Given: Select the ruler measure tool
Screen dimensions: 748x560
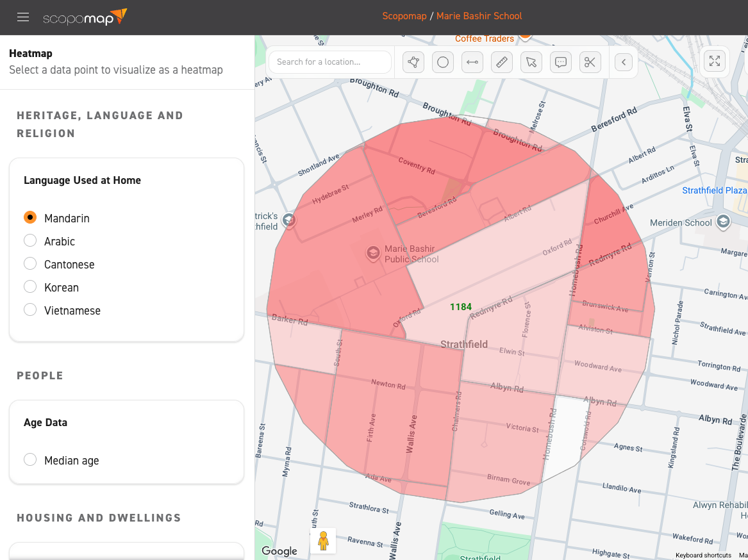Looking at the screenshot, I should tap(502, 62).
